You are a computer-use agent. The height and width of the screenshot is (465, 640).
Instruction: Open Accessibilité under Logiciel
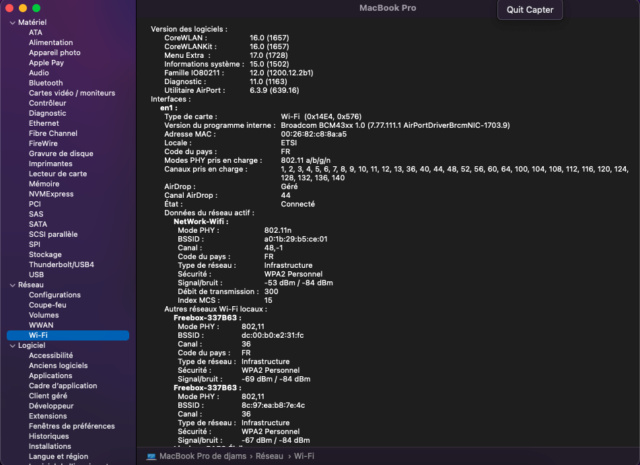[x=51, y=356]
